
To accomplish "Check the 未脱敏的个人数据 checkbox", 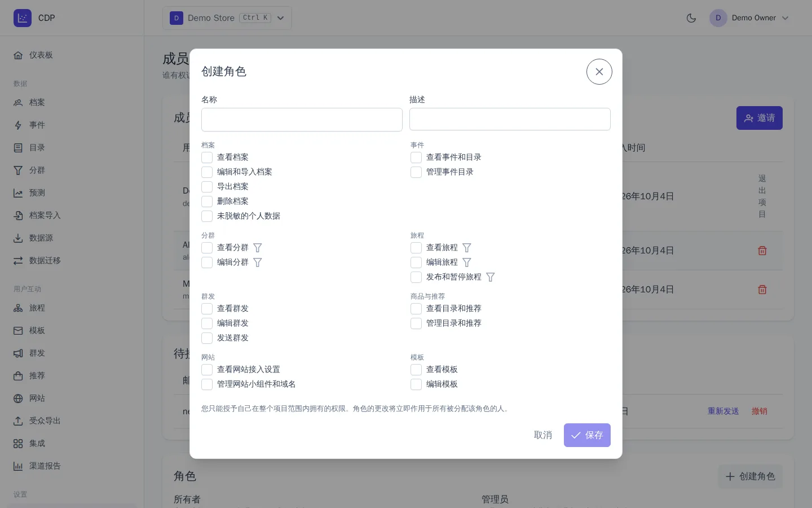I will tap(207, 216).
